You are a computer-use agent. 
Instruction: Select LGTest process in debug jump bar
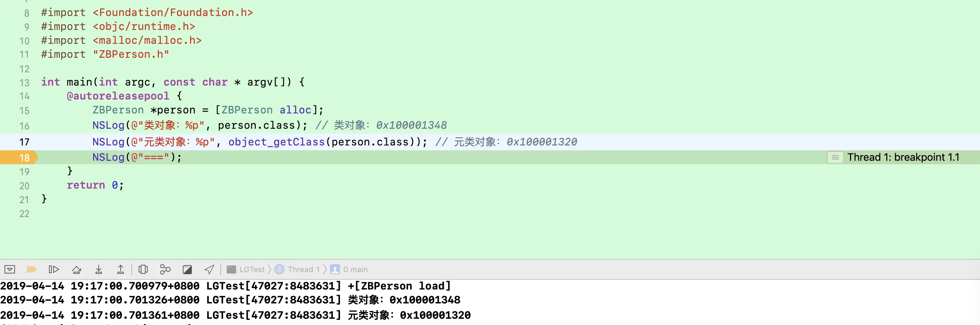tap(246, 270)
